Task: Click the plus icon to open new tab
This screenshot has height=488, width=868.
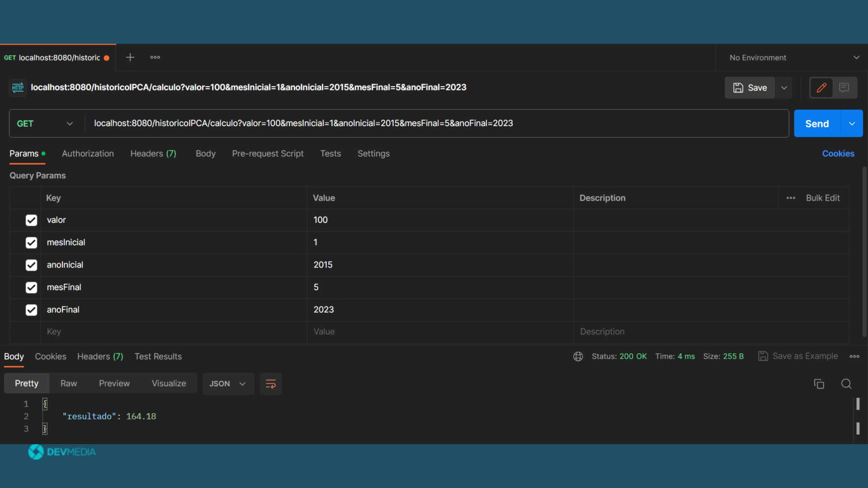Action: (x=130, y=57)
